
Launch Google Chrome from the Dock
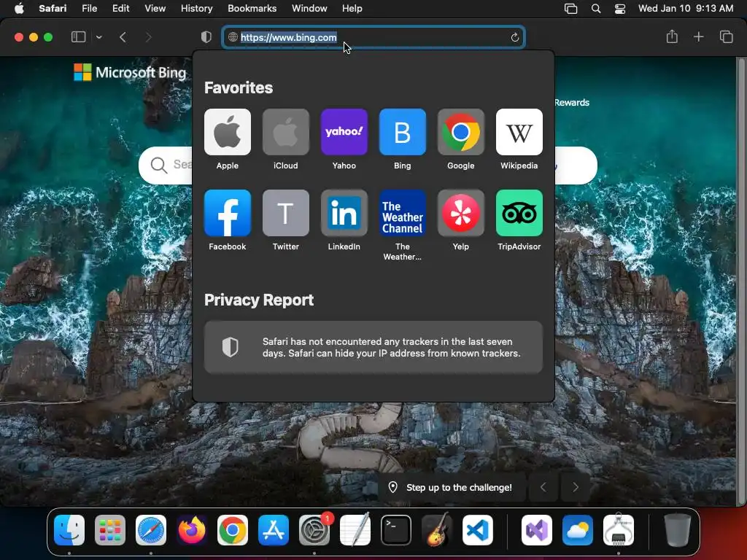(233, 530)
